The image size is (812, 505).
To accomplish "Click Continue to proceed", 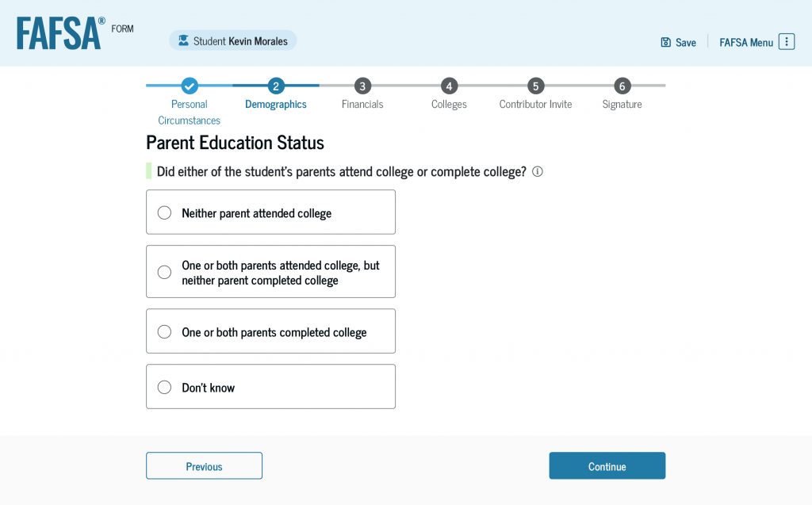I will (607, 465).
